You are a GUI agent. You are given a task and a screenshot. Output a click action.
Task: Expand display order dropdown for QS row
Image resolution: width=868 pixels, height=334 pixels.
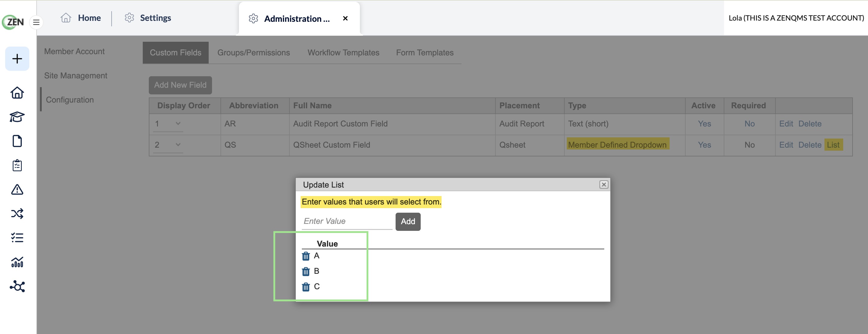[168, 145]
